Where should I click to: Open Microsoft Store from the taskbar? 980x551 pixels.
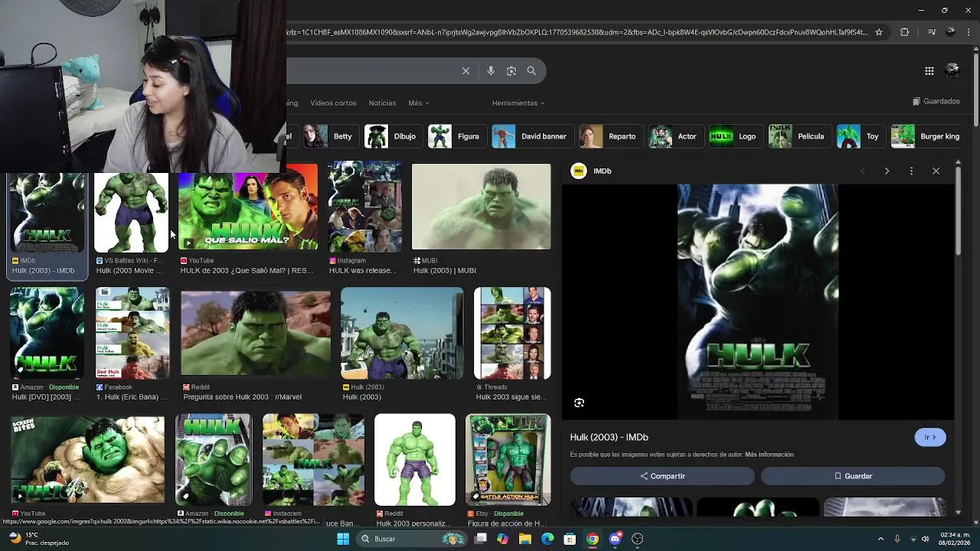(x=570, y=539)
